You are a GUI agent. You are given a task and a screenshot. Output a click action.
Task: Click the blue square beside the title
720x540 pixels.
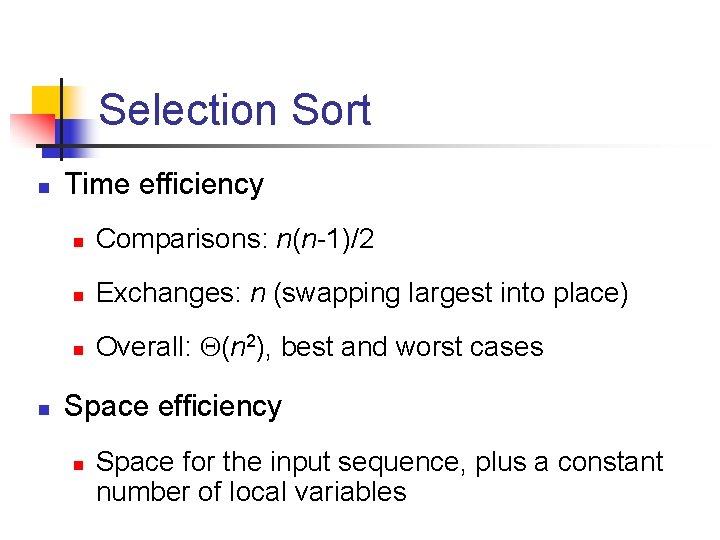click(72, 133)
